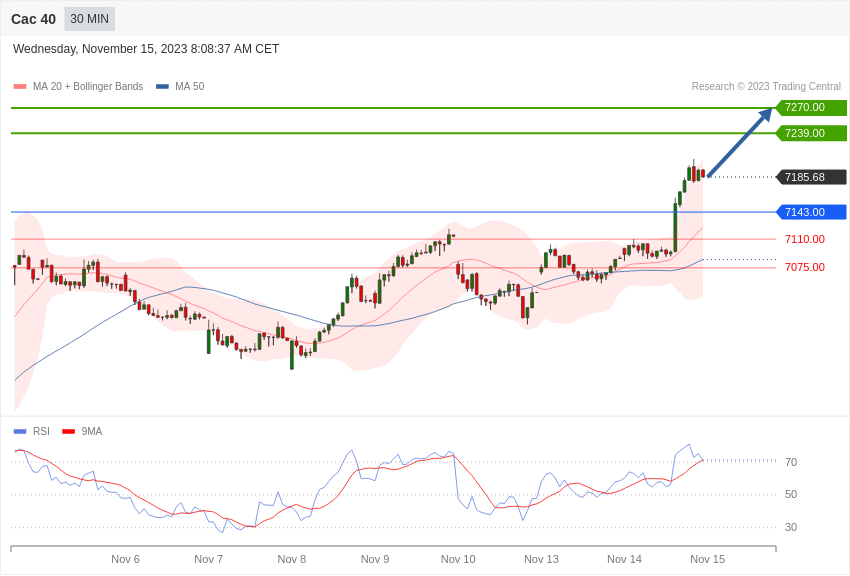
Task: Select the Nov 10 date axis label
Action: tap(458, 559)
